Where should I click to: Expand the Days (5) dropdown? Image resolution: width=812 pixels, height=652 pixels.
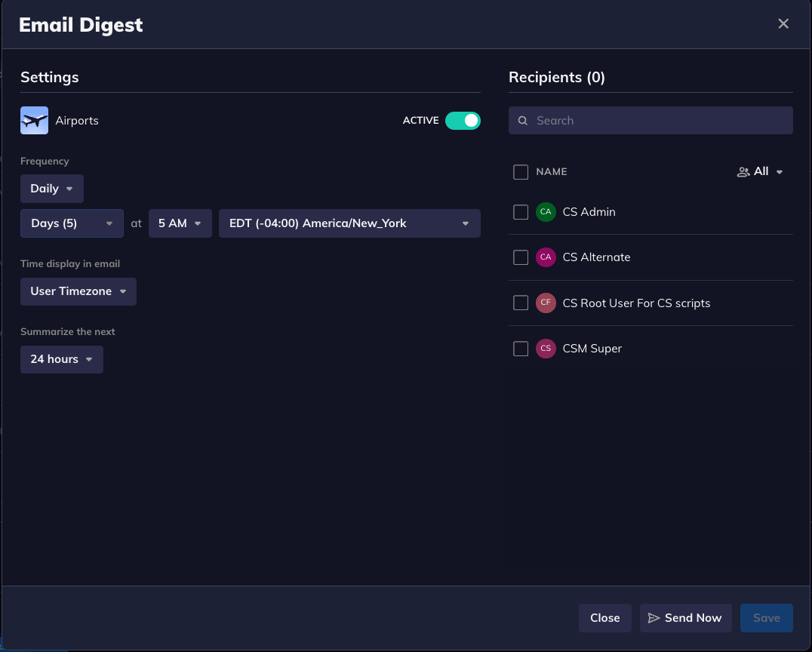coord(72,223)
